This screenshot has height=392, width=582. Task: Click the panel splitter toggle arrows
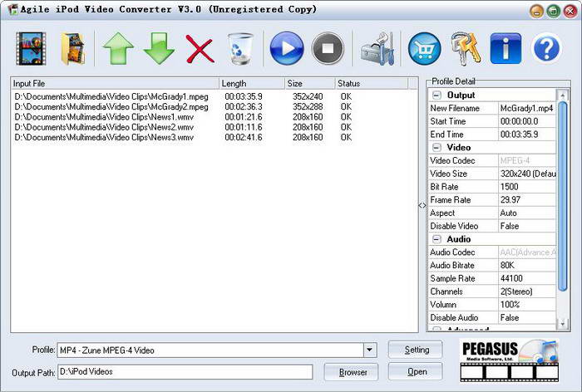coord(422,205)
